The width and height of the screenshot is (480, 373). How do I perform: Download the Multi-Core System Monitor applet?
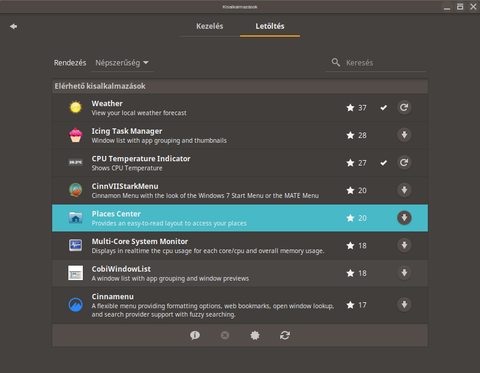(x=404, y=245)
